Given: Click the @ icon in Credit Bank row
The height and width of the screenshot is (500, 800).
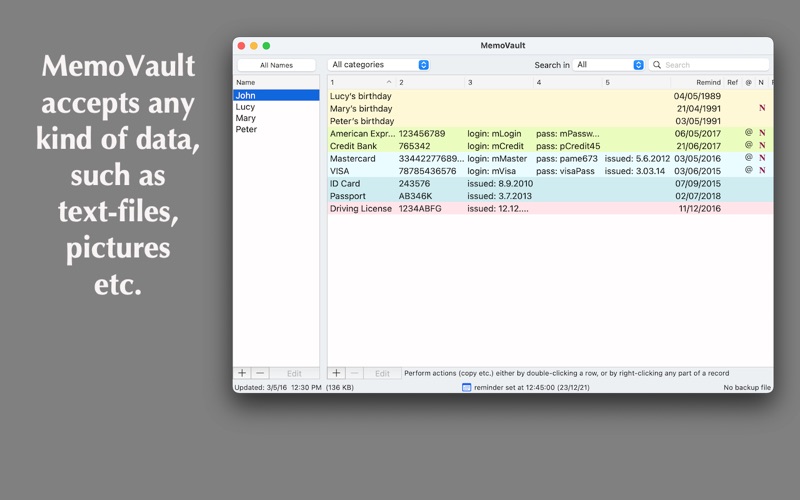Looking at the screenshot, I should pos(748,145).
